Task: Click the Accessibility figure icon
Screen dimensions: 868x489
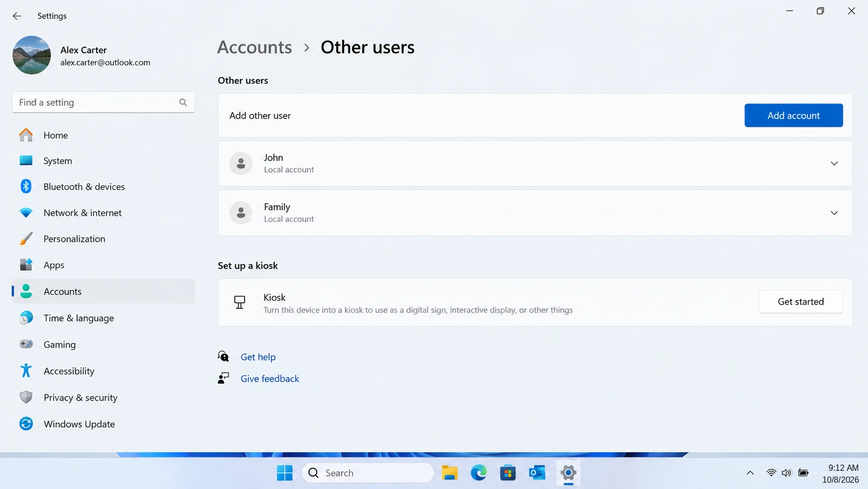Action: (x=26, y=371)
